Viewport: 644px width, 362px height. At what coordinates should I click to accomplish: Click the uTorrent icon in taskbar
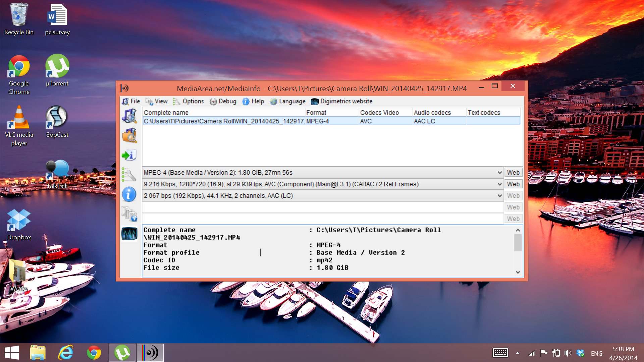122,353
